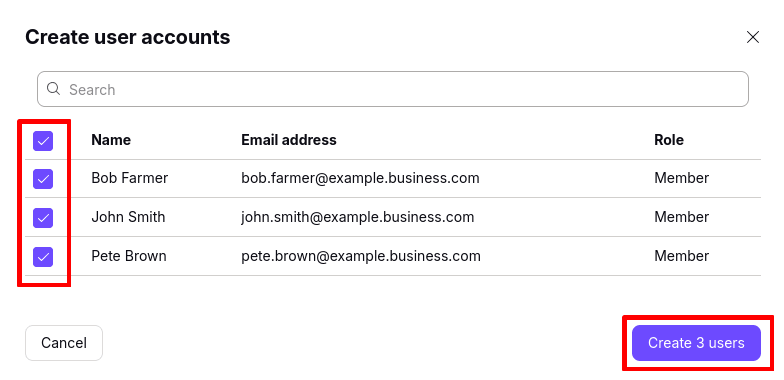The height and width of the screenshot is (380, 784).
Task: Uncheck the John Smith checkbox
Action: (43, 218)
